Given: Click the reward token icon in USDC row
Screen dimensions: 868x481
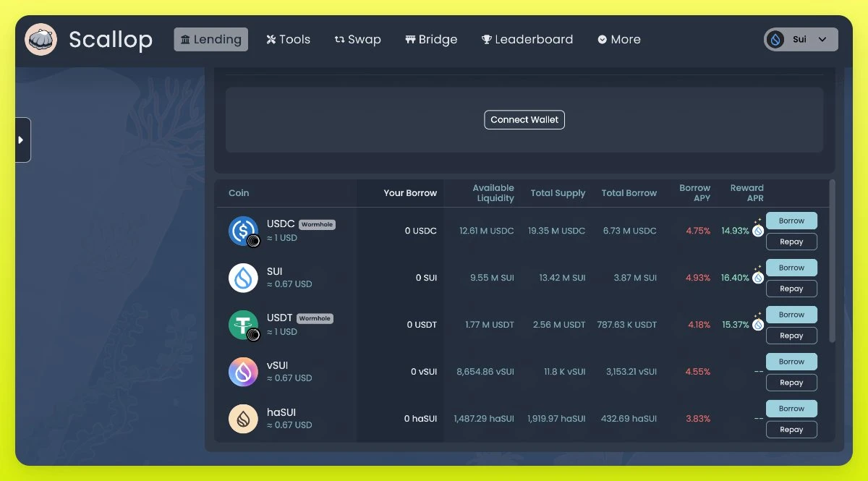Looking at the screenshot, I should (757, 231).
